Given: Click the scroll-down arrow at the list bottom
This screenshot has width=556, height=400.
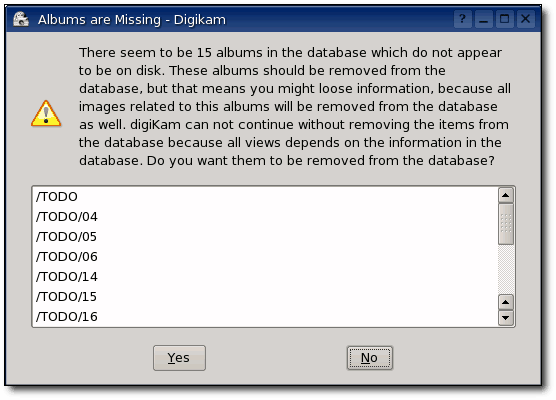Looking at the screenshot, I should tap(506, 318).
